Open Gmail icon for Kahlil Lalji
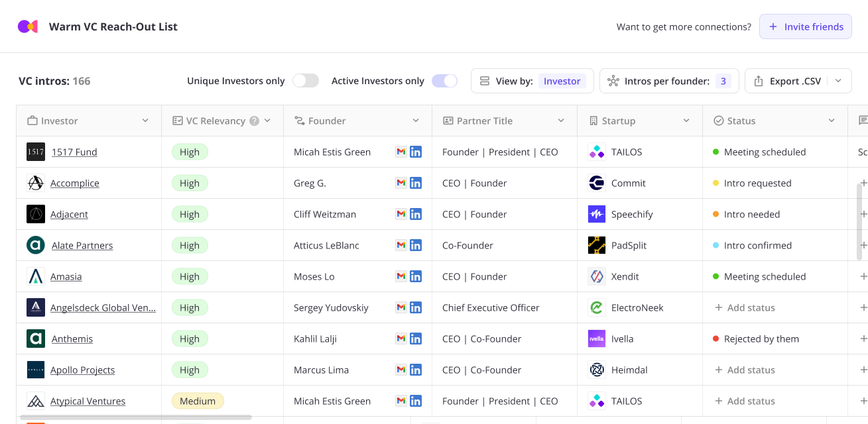Screen dimensions: 868x424 tap(401, 339)
